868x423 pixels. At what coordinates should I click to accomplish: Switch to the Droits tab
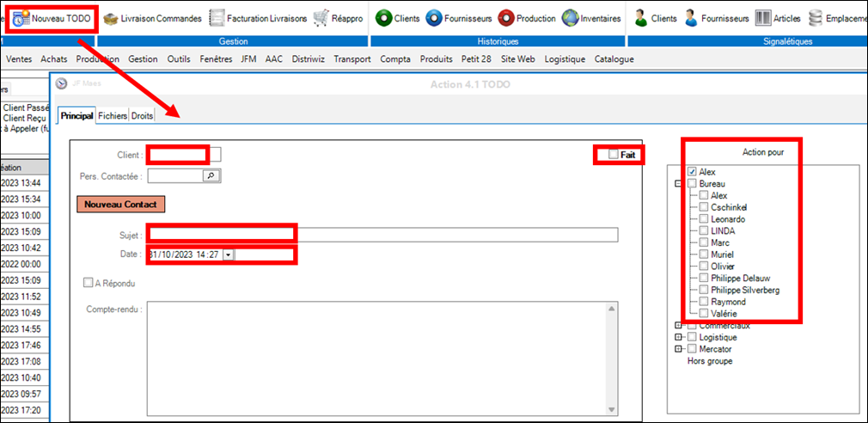click(142, 115)
